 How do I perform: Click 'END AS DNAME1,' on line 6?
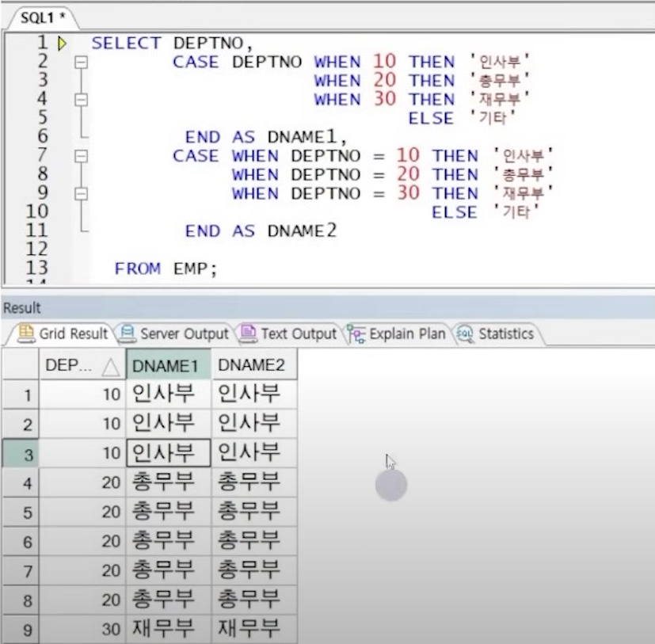[266, 137]
